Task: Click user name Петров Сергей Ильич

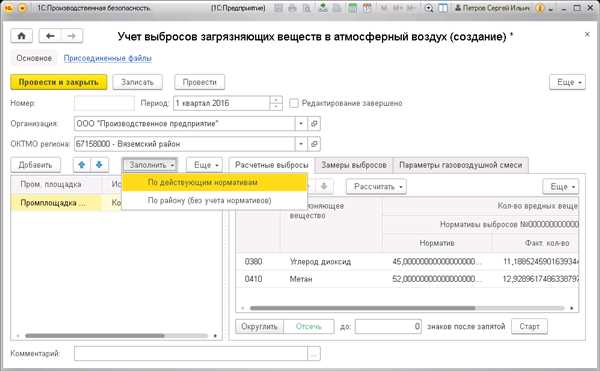Action: tap(492, 8)
